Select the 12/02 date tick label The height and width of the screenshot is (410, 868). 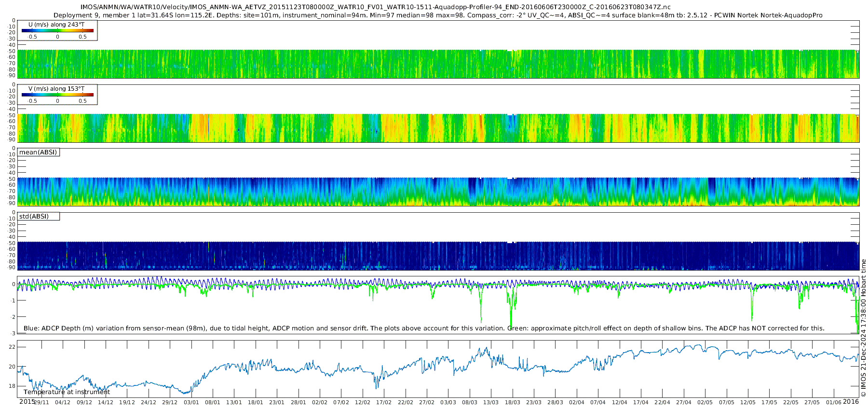click(x=363, y=402)
